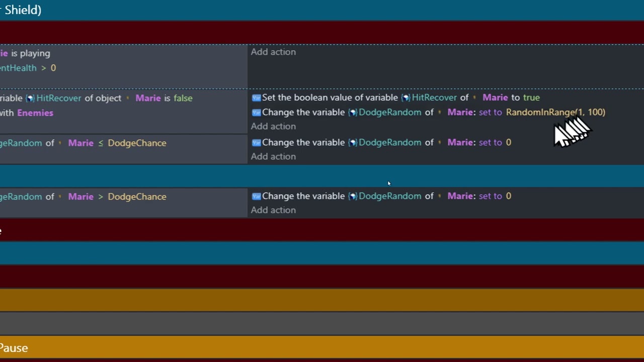Click the action icon in the ≤ DodgeChance event
Viewport: 644px width, 362px height.
coord(256,142)
